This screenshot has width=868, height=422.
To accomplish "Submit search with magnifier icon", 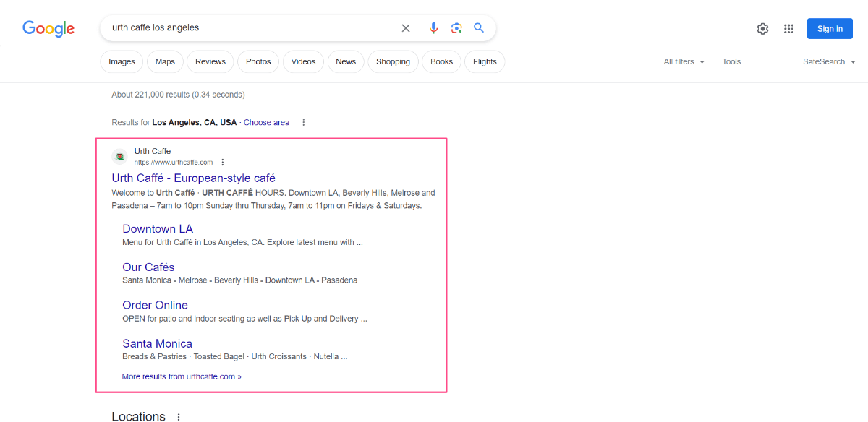I will [479, 28].
